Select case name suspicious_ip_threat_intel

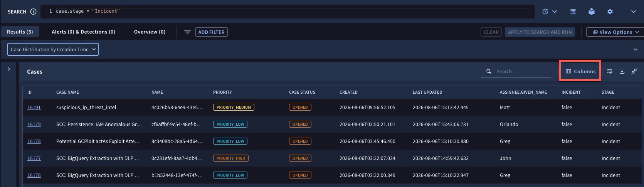(86, 107)
